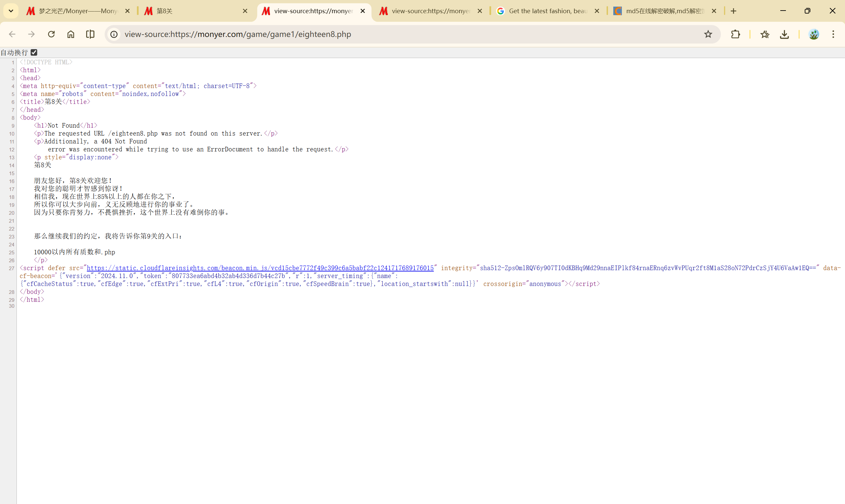Screen dimensions: 845x504
Task: Open the downloads panel
Action: point(784,34)
